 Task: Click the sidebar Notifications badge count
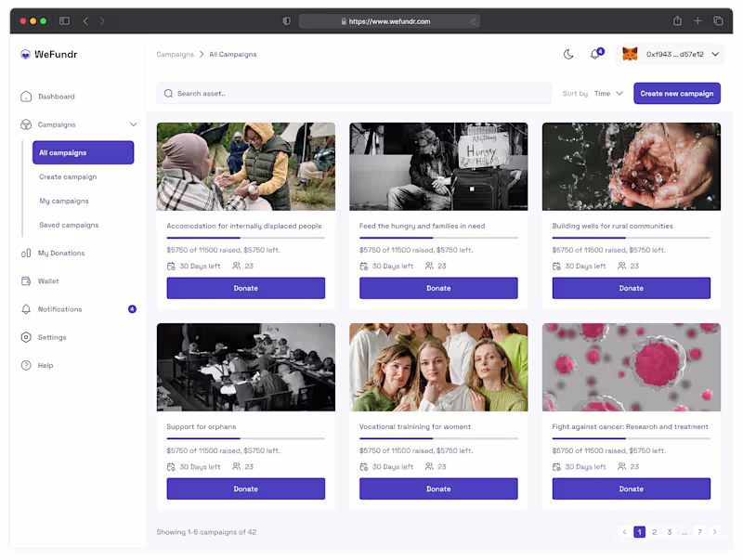pyautogui.click(x=132, y=309)
